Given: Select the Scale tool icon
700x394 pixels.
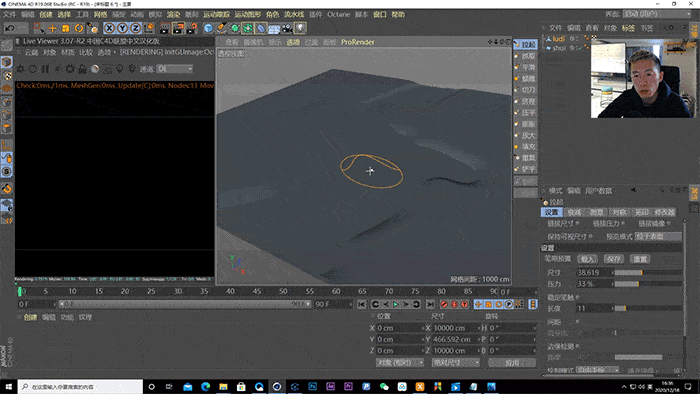Looking at the screenshot, I should click(x=66, y=28).
